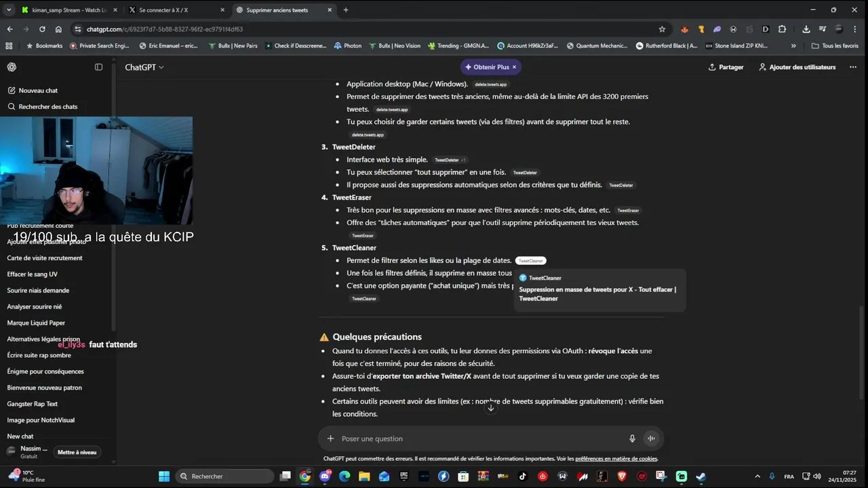
Task: Open the bookmarks apps grid icon
Action: [9, 46]
